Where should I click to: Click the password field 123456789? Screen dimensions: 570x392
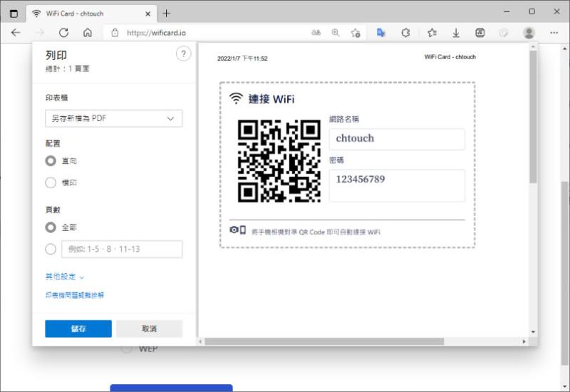pos(397,185)
